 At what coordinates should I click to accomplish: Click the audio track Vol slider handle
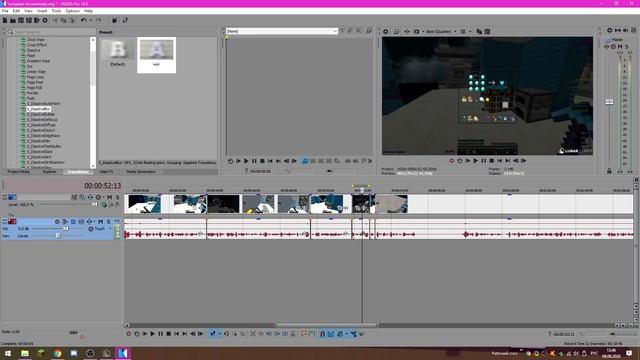pos(65,229)
